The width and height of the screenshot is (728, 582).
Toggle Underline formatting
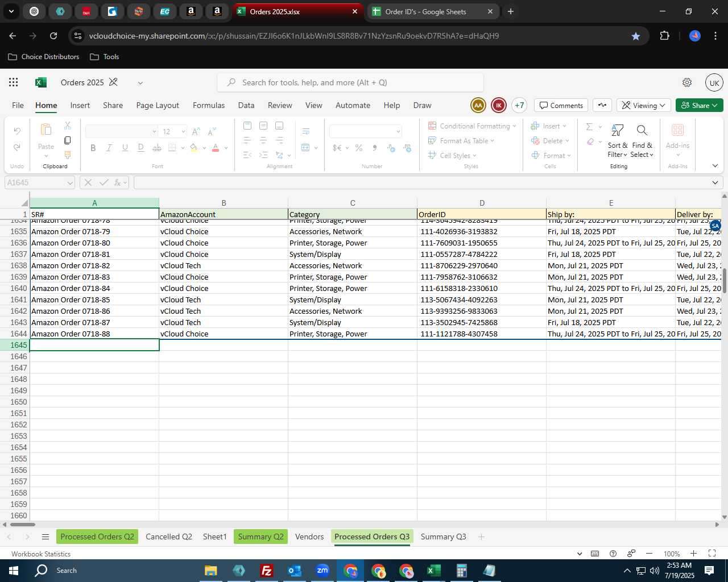[125, 148]
